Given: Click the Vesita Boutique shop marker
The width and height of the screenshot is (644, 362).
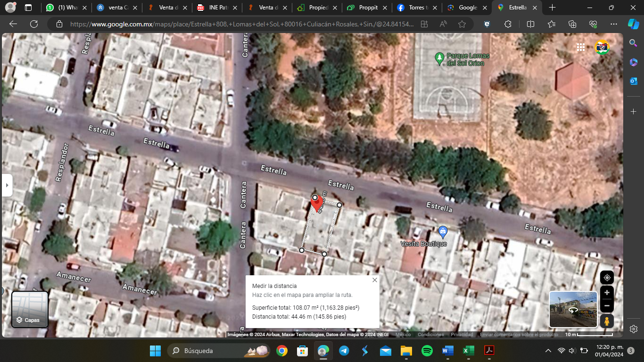Looking at the screenshot, I should [442, 231].
